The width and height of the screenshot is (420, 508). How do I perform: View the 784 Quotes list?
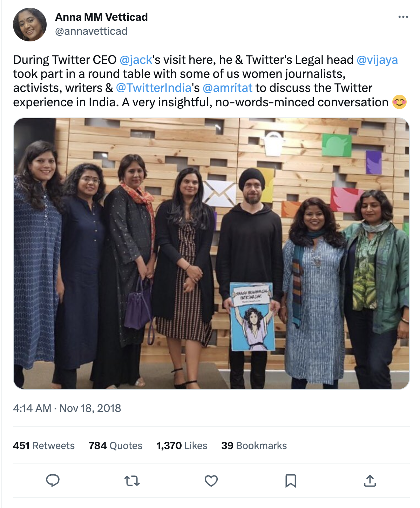[x=115, y=446]
